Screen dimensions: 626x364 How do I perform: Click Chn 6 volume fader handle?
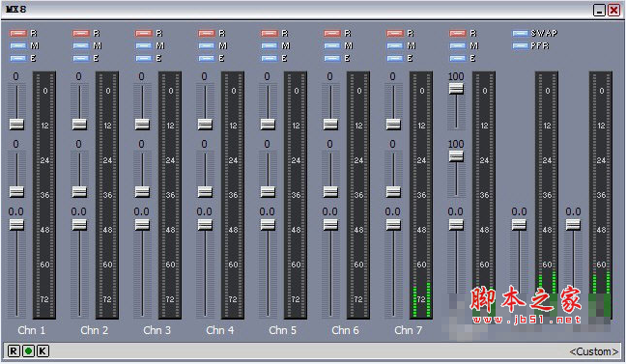pos(330,225)
